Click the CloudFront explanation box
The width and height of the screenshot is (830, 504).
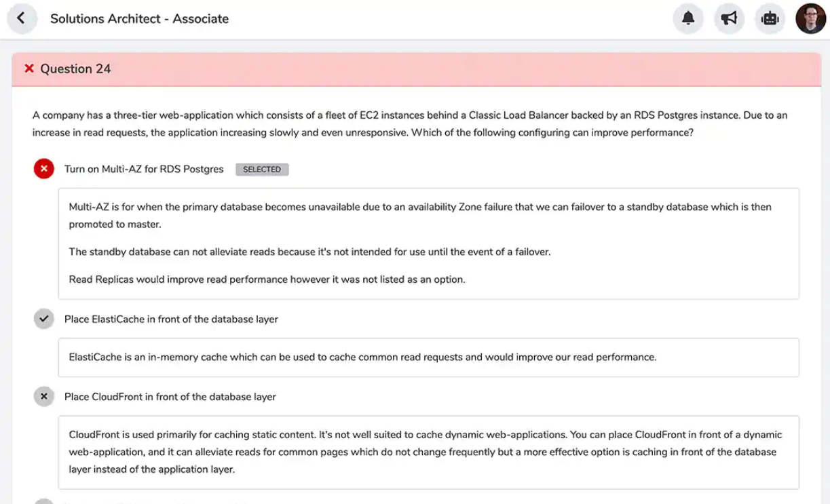[x=428, y=452]
